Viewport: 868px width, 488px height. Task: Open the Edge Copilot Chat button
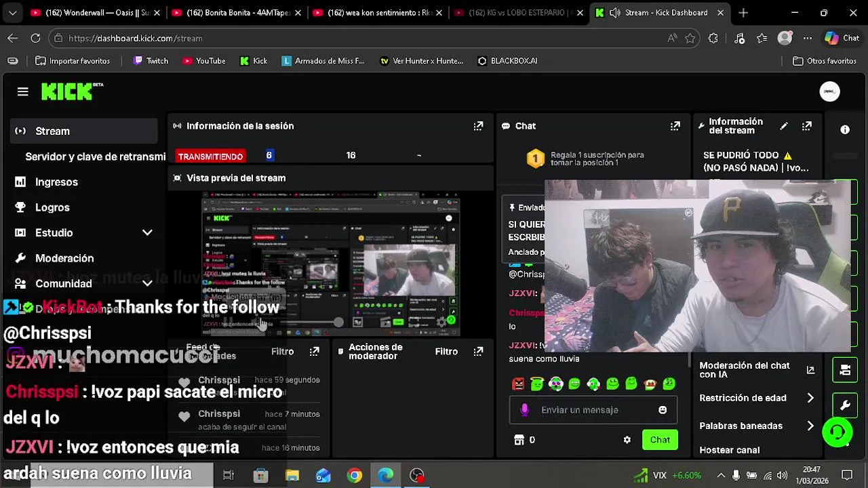coord(842,39)
